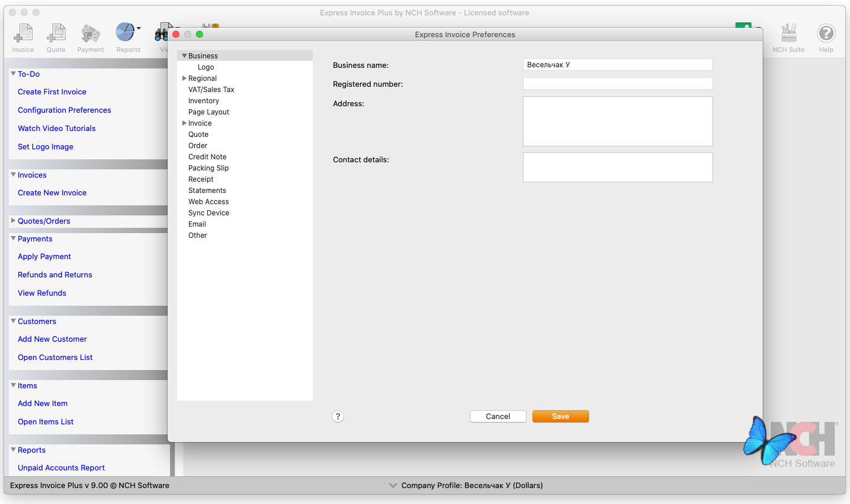The image size is (850, 504).
Task: Click the Contact details text area
Action: point(618,167)
